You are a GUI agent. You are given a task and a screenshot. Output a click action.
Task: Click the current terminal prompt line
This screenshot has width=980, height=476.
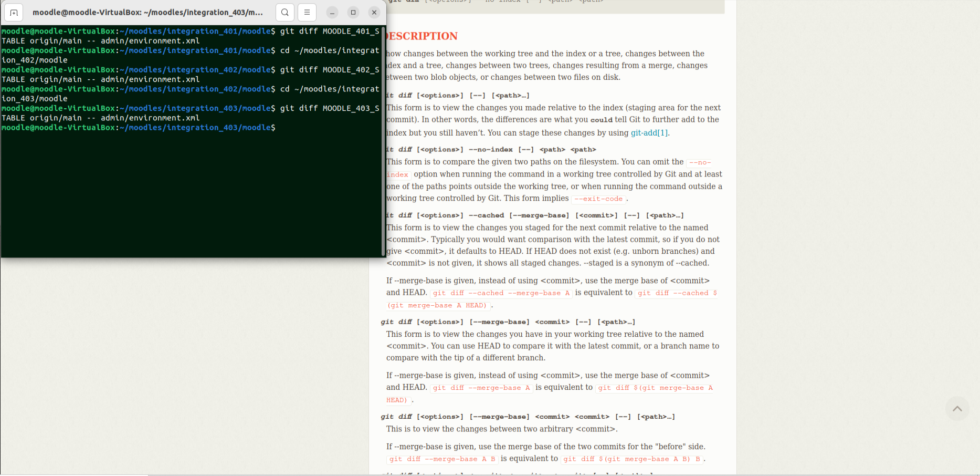(x=138, y=128)
